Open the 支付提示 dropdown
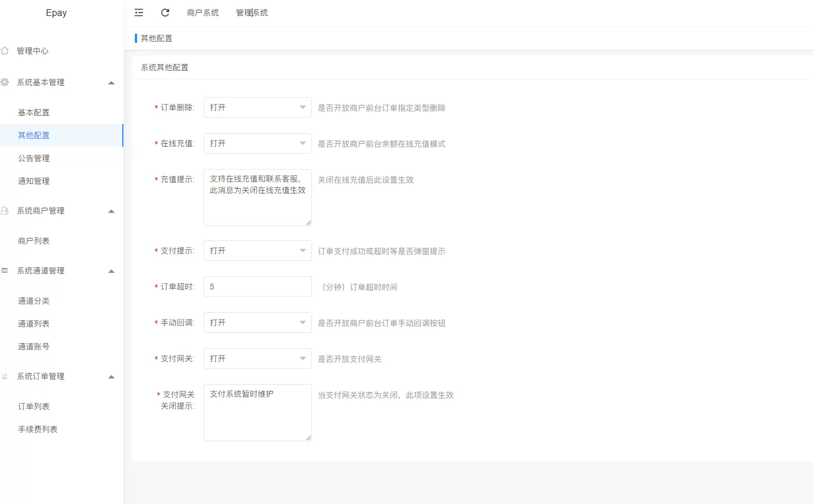813x504 pixels. pos(257,251)
